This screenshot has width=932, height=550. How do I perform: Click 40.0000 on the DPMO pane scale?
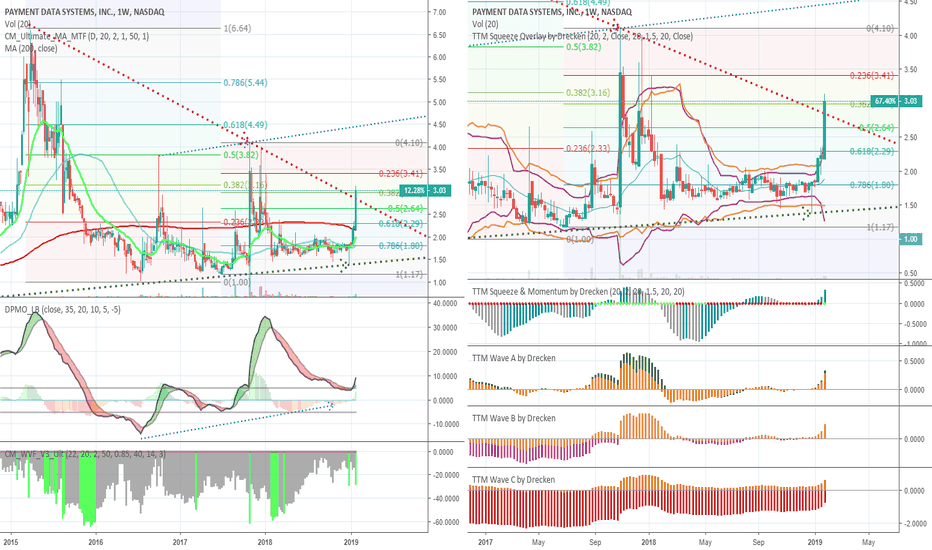coord(443,303)
